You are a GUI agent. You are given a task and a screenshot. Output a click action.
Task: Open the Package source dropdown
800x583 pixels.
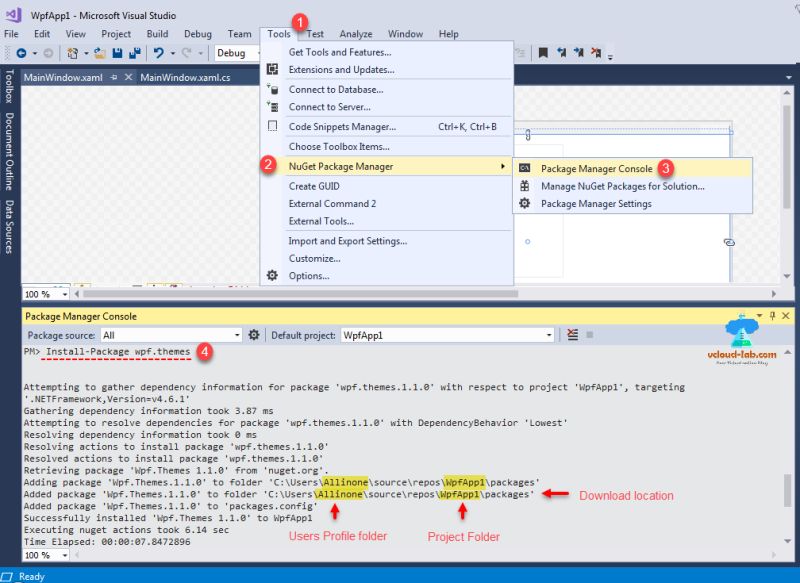pos(237,335)
